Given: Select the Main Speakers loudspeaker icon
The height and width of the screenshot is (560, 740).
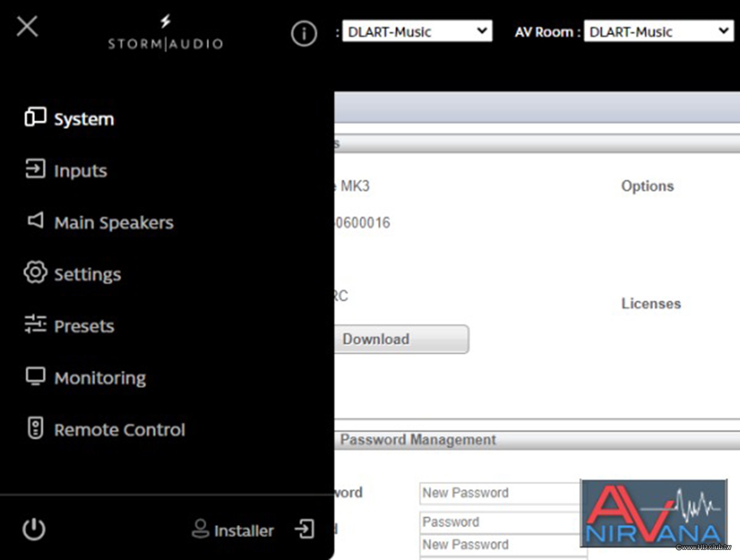Looking at the screenshot, I should (35, 220).
